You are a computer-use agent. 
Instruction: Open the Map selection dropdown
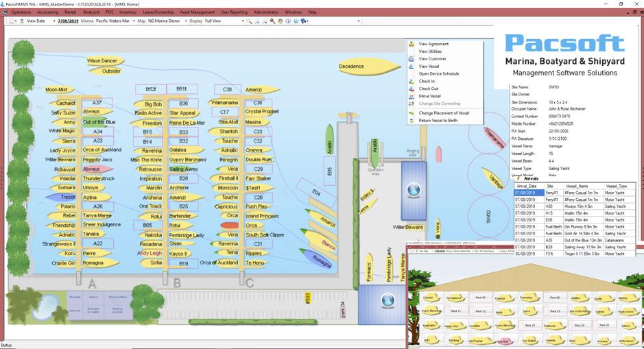click(x=186, y=21)
